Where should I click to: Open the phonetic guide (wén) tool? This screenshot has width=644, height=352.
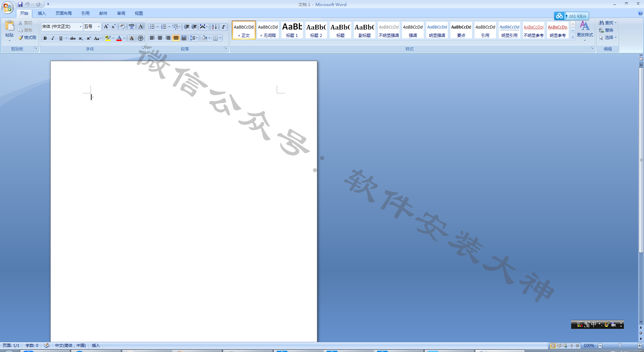pos(131,27)
